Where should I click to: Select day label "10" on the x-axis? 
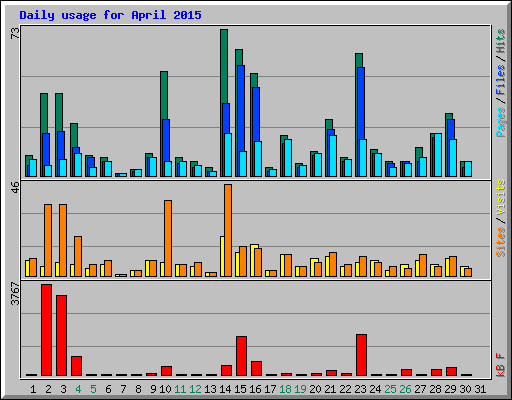point(165,389)
